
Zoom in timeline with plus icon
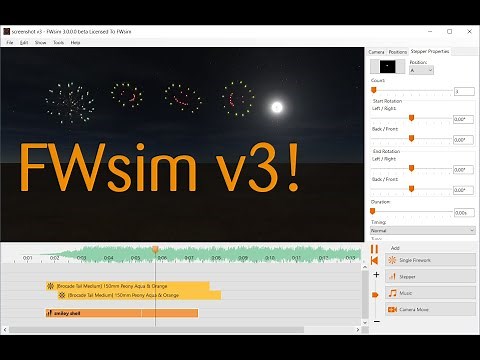pos(376,275)
